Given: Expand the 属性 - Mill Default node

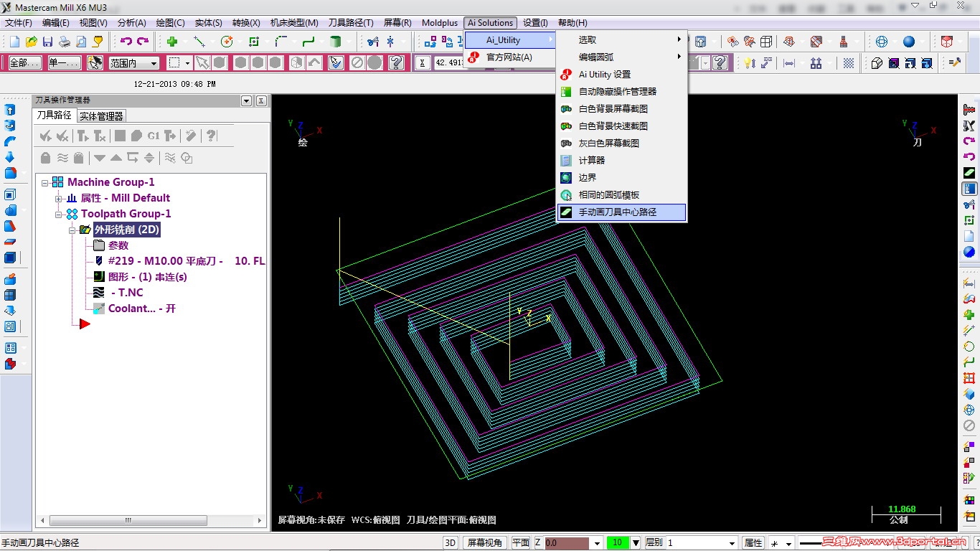Looking at the screenshot, I should 58,198.
